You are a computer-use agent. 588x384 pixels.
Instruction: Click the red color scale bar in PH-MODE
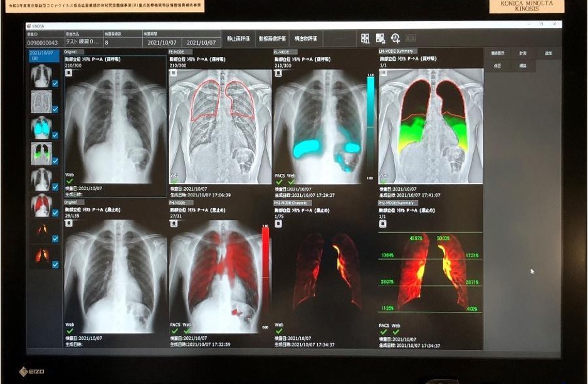(x=265, y=276)
